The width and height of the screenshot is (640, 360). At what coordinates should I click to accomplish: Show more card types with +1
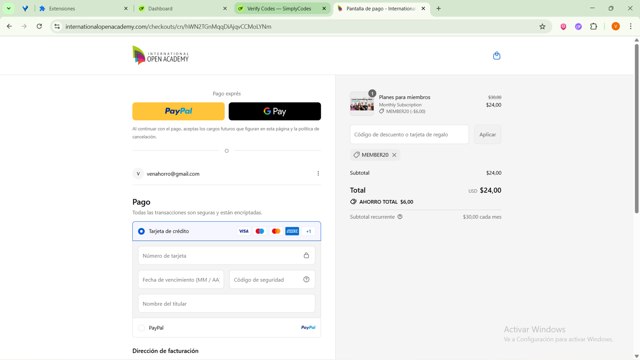(x=309, y=231)
